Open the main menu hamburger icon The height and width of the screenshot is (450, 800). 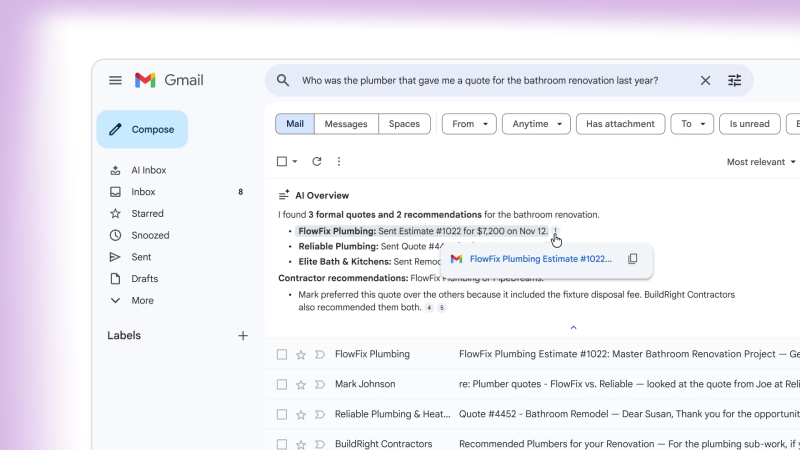coord(115,80)
